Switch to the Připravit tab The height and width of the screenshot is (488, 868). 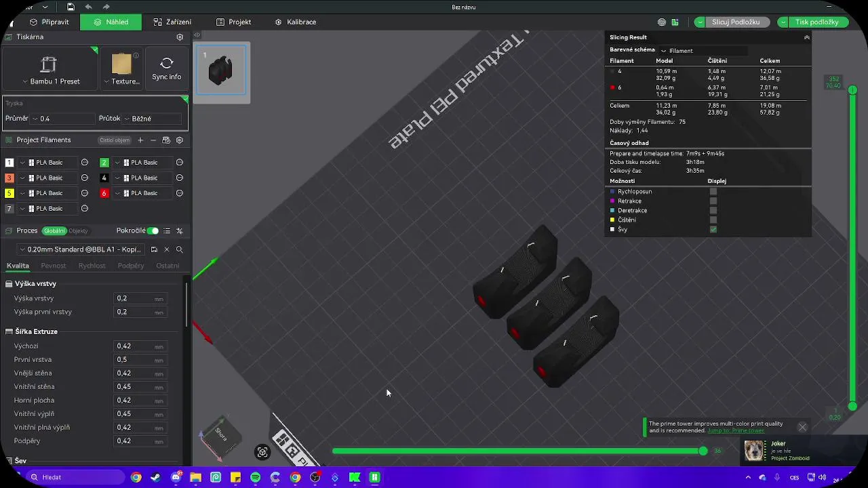pos(49,22)
